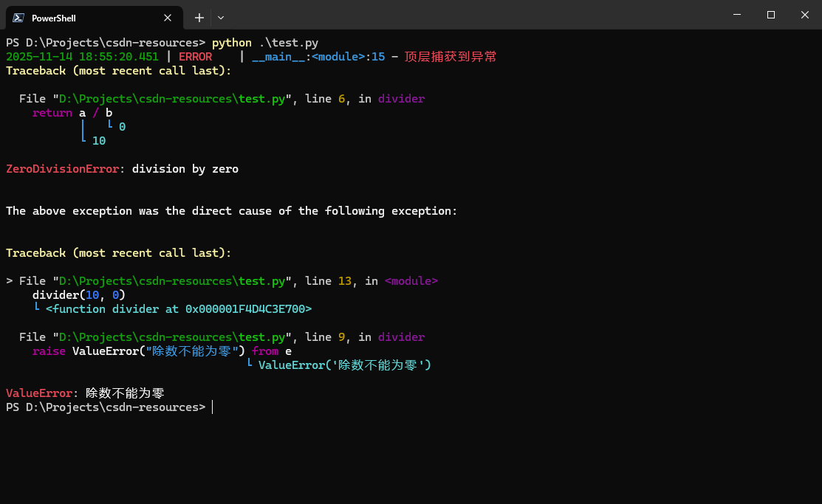Click the 'raise ValueError' code line
Viewport: 822px width, 504px height.
(162, 351)
